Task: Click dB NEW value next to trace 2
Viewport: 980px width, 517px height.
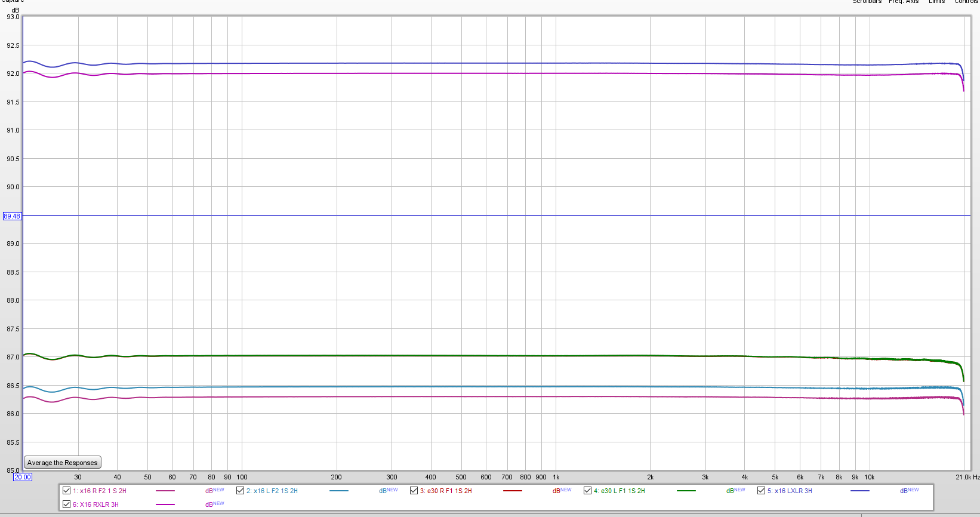Action: pos(389,491)
